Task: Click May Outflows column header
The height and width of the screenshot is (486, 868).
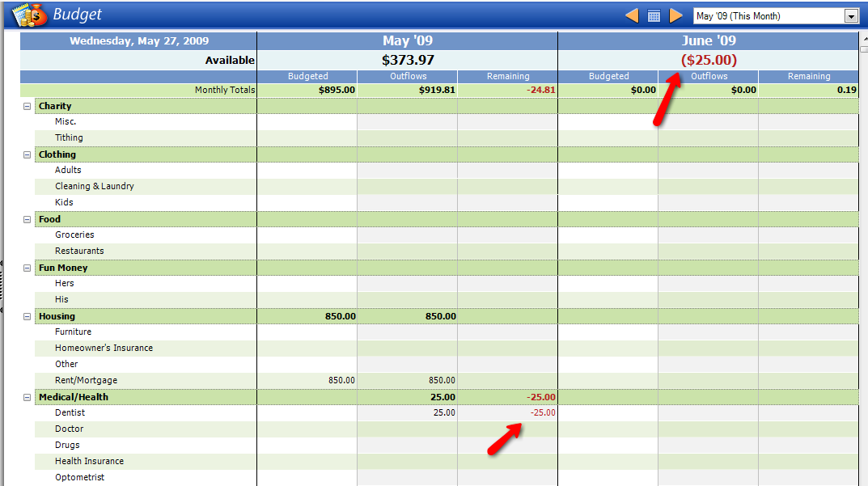Action: 408,76
